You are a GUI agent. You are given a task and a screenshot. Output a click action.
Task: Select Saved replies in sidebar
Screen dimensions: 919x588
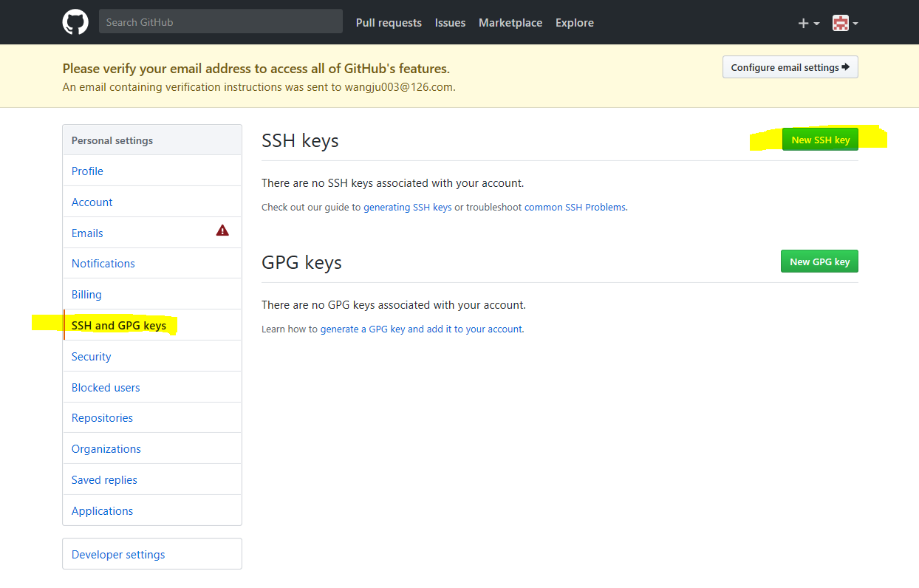(152, 479)
